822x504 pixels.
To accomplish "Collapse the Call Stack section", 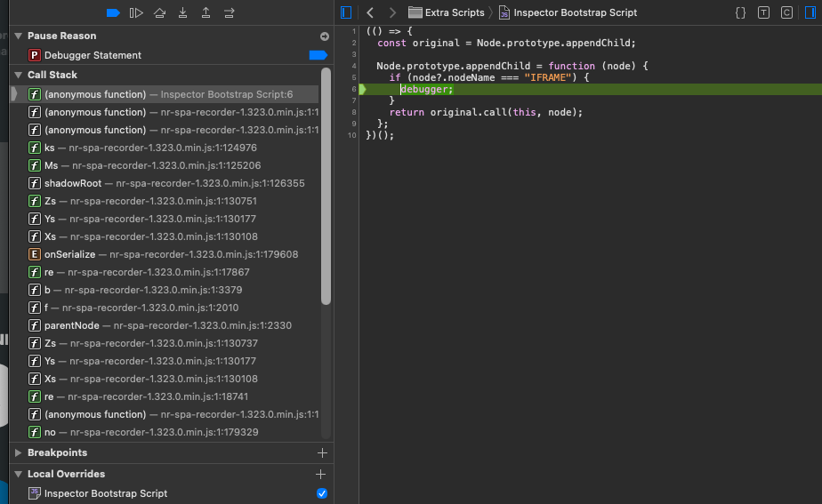I will pos(19,75).
